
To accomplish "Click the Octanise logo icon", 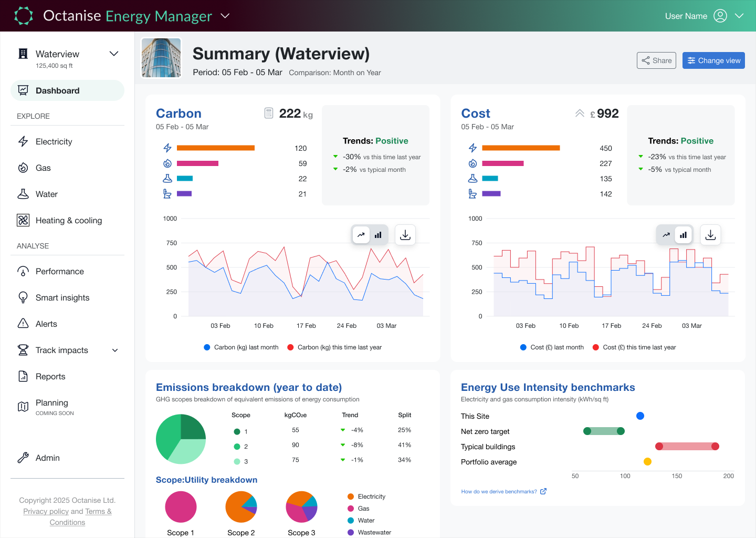I will (24, 16).
